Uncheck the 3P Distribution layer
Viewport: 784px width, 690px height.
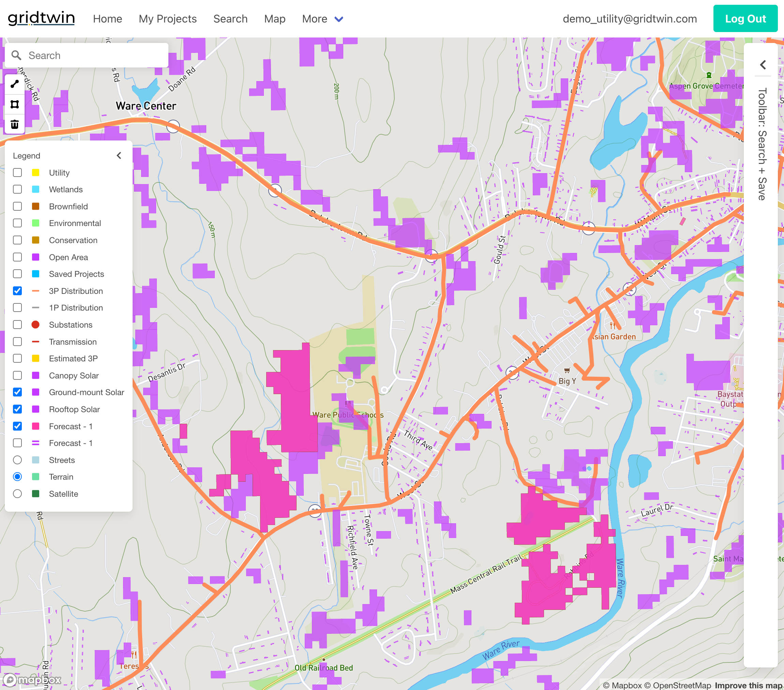[17, 291]
